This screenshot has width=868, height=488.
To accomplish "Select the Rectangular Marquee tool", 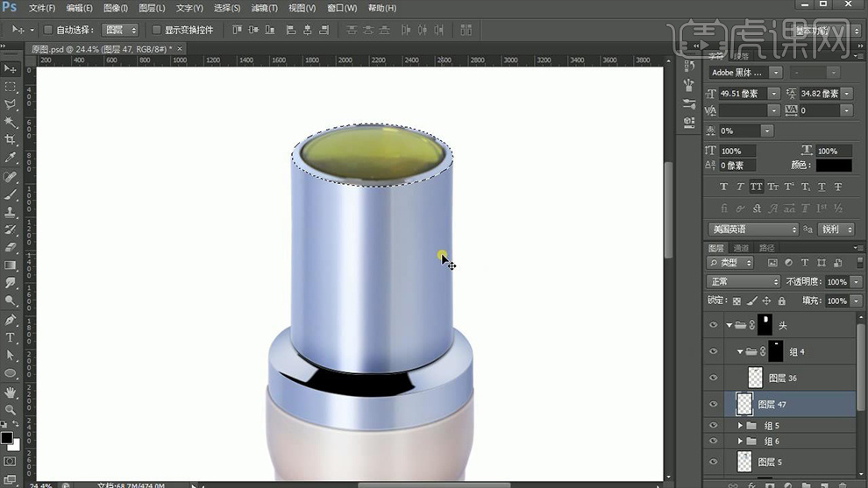I will tap(11, 87).
